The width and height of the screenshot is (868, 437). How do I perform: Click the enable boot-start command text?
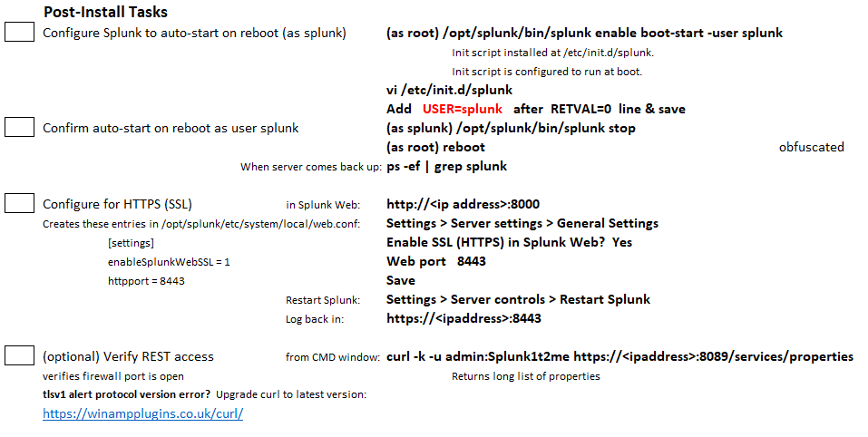584,34
